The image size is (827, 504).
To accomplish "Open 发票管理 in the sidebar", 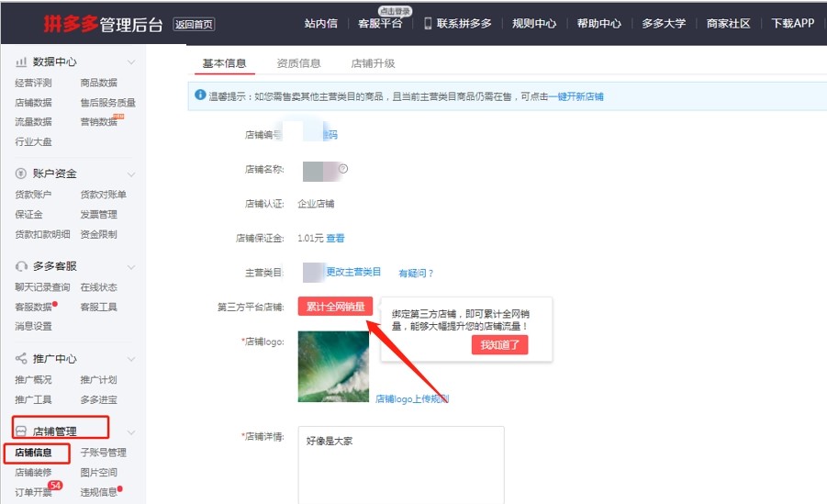I will [x=98, y=214].
